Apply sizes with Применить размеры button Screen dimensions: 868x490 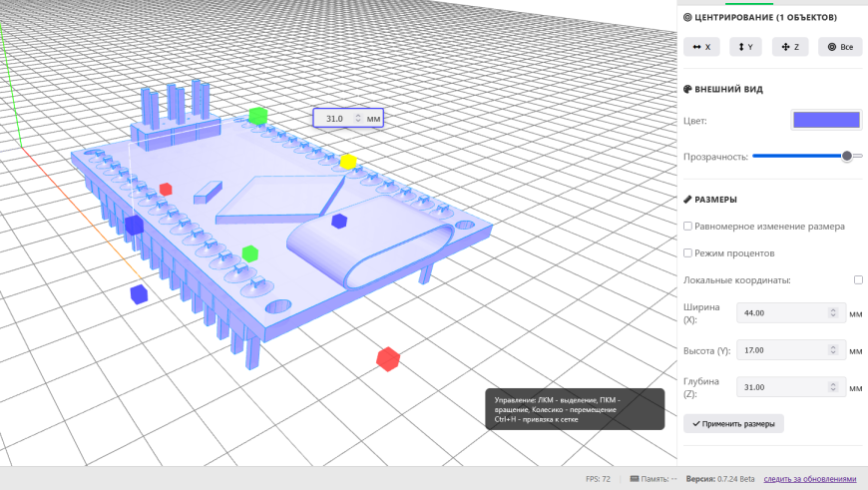(x=733, y=423)
